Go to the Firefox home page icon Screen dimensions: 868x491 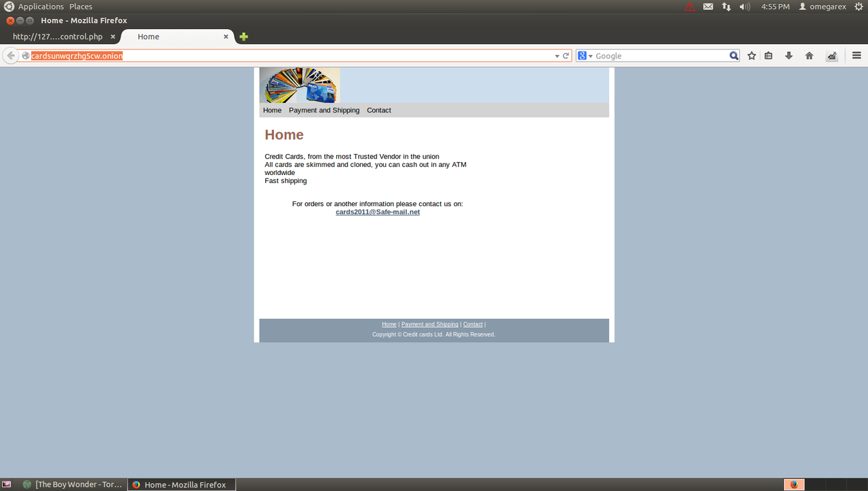[809, 56]
